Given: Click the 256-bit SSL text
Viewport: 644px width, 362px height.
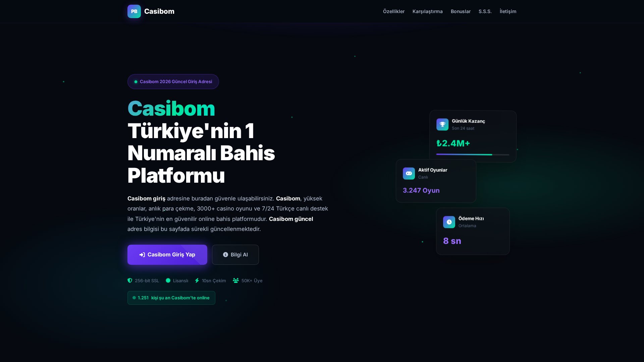Looking at the screenshot, I should point(147,281).
